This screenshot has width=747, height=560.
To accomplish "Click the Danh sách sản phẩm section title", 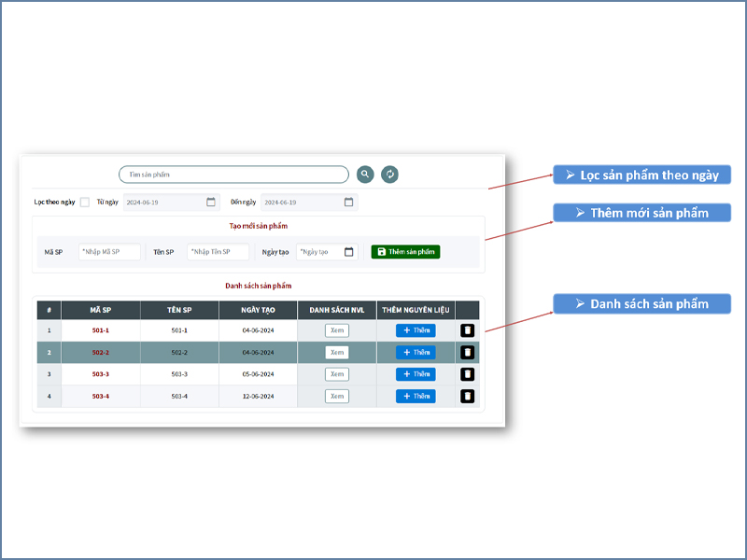I will point(259,286).
